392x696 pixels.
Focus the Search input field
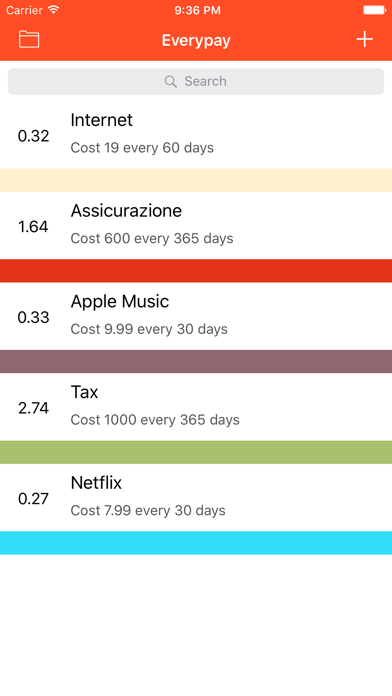click(196, 81)
